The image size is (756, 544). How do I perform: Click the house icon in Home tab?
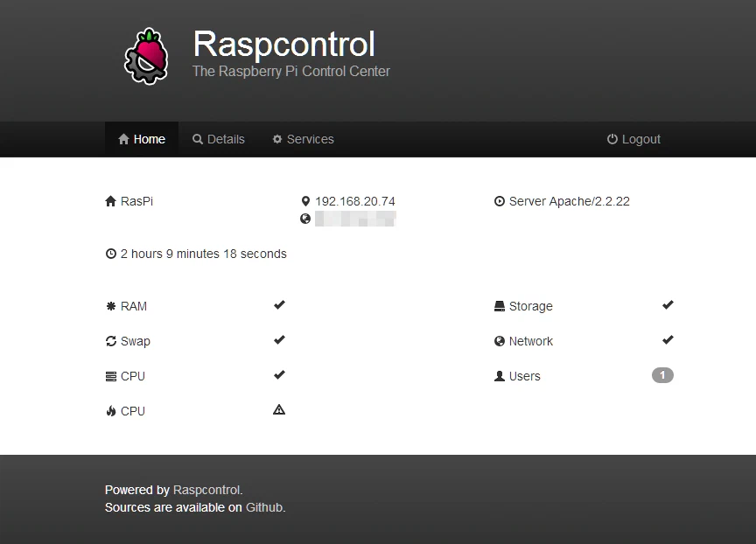pos(124,139)
